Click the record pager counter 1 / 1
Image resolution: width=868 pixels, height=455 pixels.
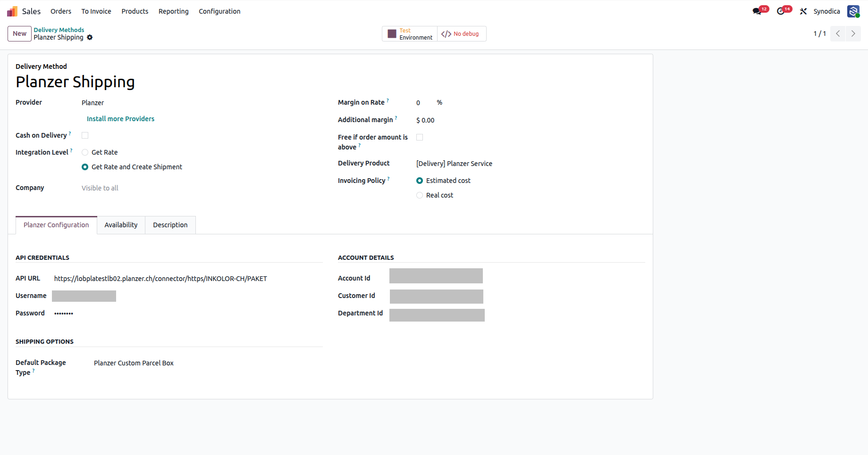(x=820, y=33)
